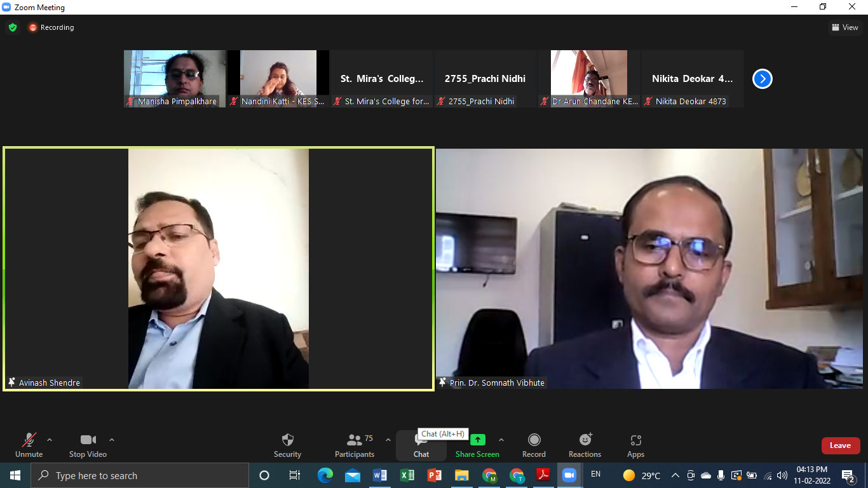868x488 pixels.
Task: Click the Type here to search box
Action: [x=140, y=475]
